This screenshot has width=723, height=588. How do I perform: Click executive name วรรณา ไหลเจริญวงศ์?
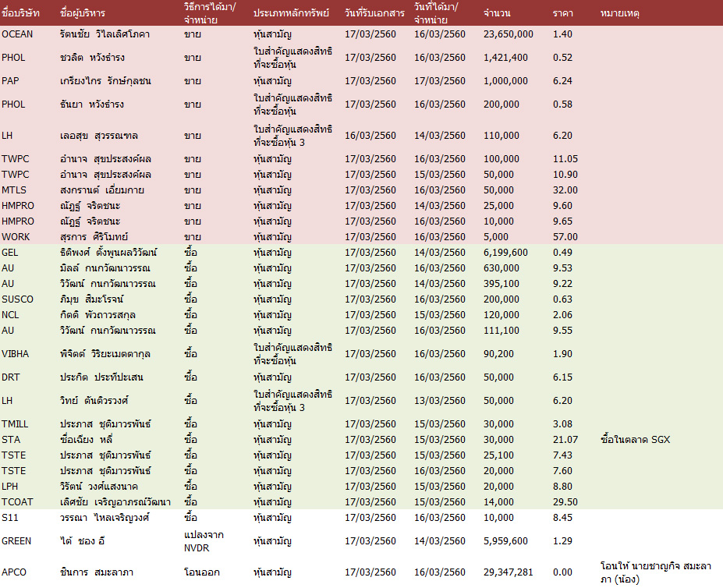pyautogui.click(x=105, y=518)
